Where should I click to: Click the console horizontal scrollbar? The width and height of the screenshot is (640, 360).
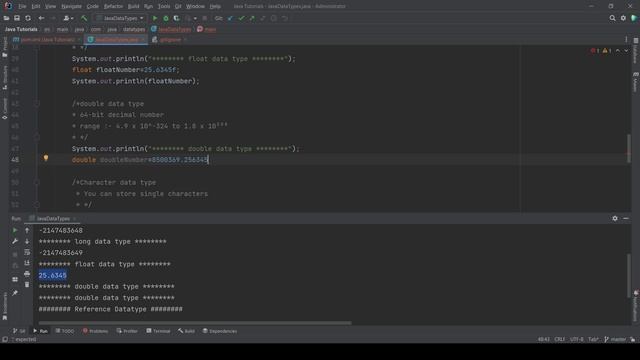click(x=194, y=323)
